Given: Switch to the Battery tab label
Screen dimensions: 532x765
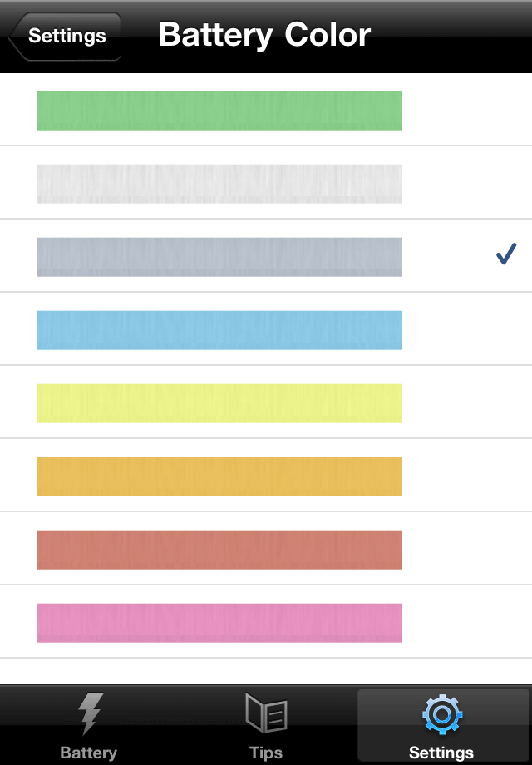Looking at the screenshot, I should (88, 753).
